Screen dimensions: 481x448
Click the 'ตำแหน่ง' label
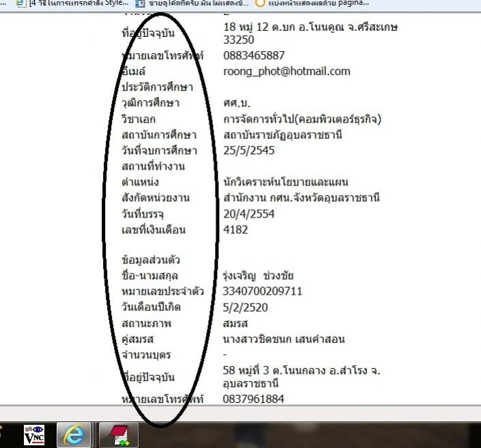pyautogui.click(x=140, y=182)
